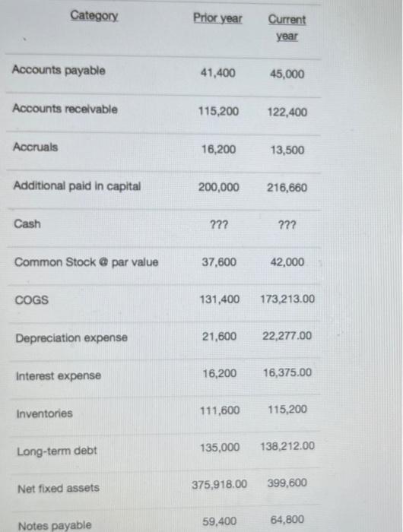Click the Cash current year ??? cell
Screen dimensions: 403x532
pyautogui.click(x=287, y=225)
